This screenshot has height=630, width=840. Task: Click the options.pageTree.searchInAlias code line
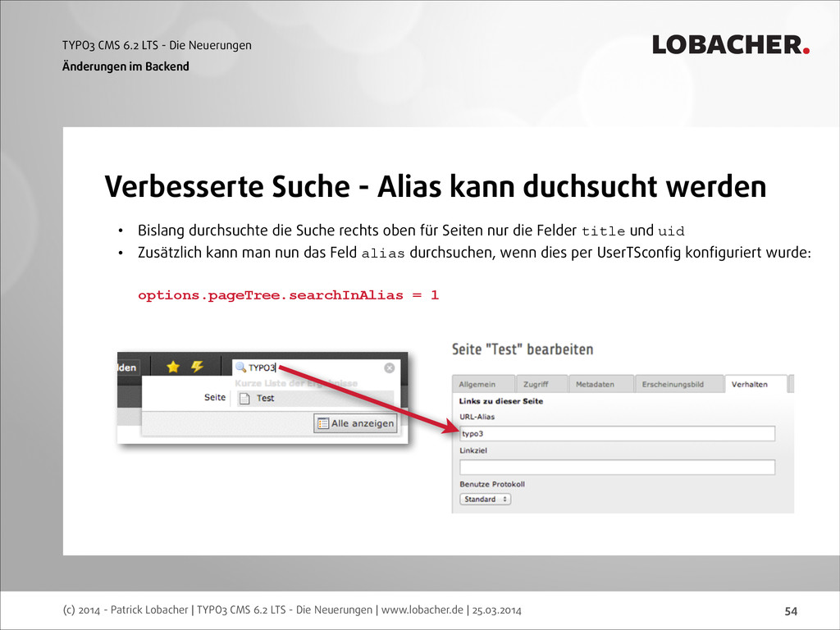[288, 295]
